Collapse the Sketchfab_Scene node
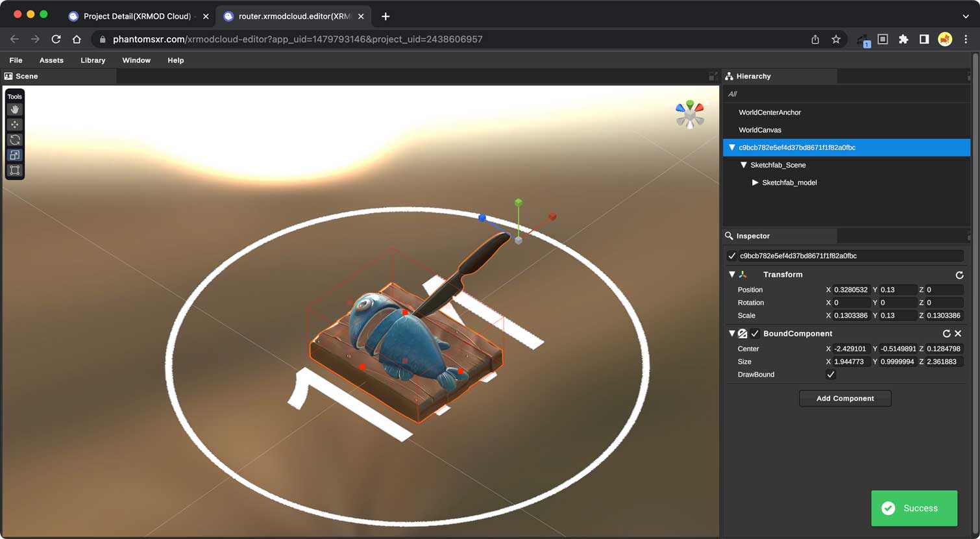This screenshot has width=980, height=539. pos(744,165)
